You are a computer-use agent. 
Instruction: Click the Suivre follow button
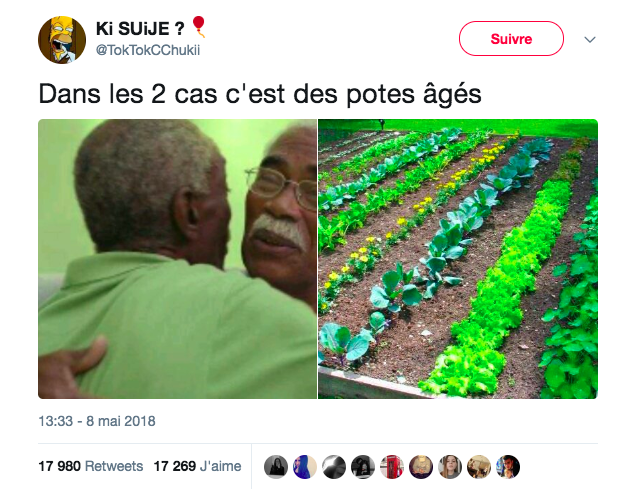tap(511, 38)
